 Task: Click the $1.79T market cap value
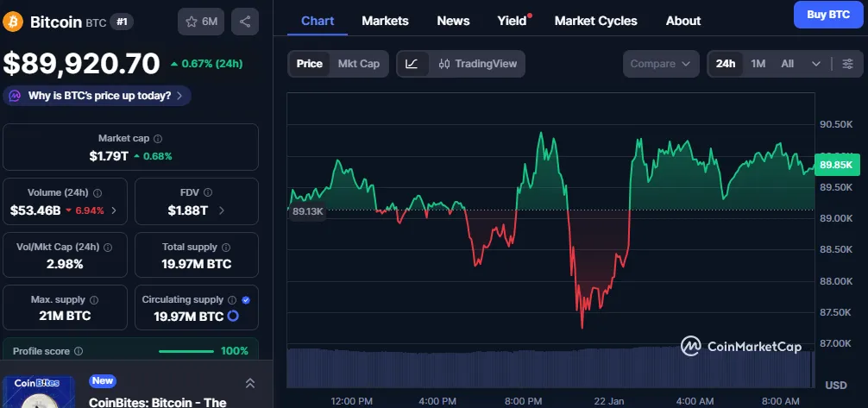(x=109, y=156)
